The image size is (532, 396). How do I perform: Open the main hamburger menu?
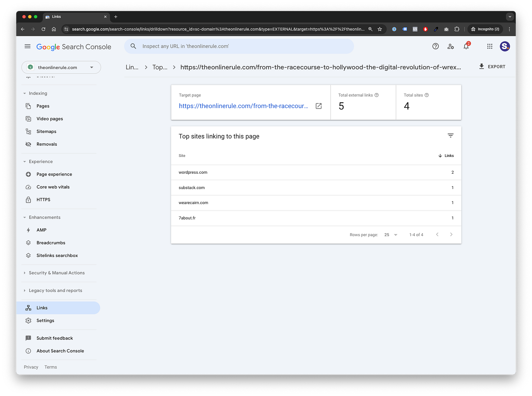point(27,46)
